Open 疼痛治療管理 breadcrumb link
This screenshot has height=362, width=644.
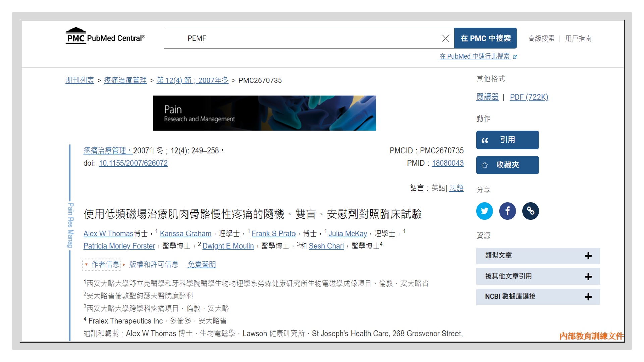pos(125,80)
